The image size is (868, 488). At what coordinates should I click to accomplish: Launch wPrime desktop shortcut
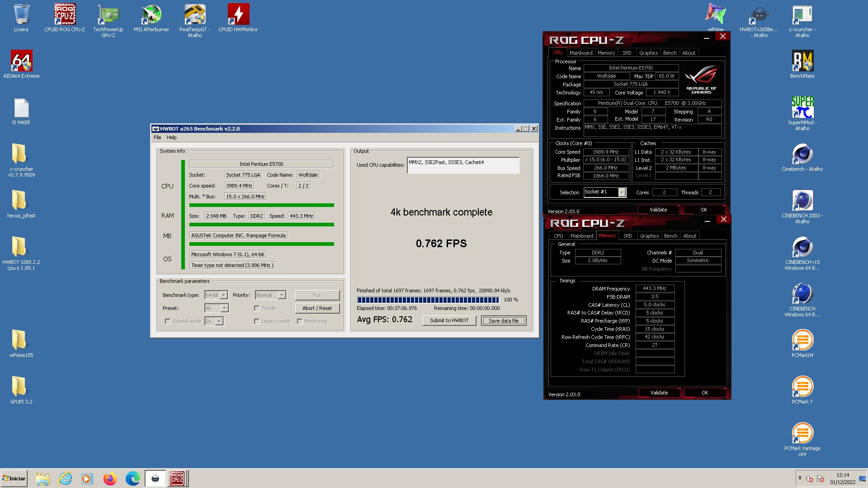point(716,18)
